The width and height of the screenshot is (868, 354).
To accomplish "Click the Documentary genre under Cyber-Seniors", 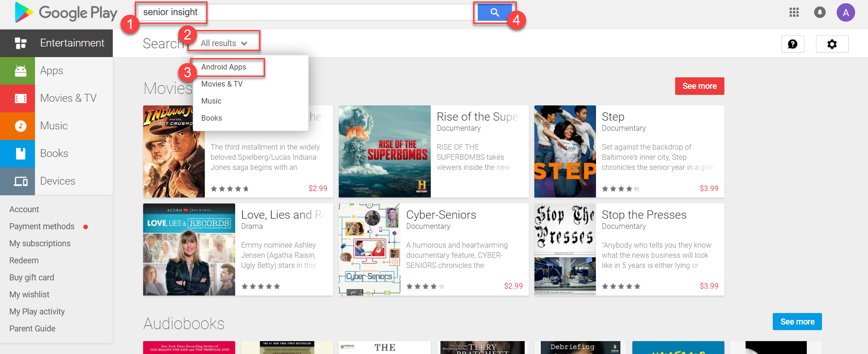I will point(428,226).
